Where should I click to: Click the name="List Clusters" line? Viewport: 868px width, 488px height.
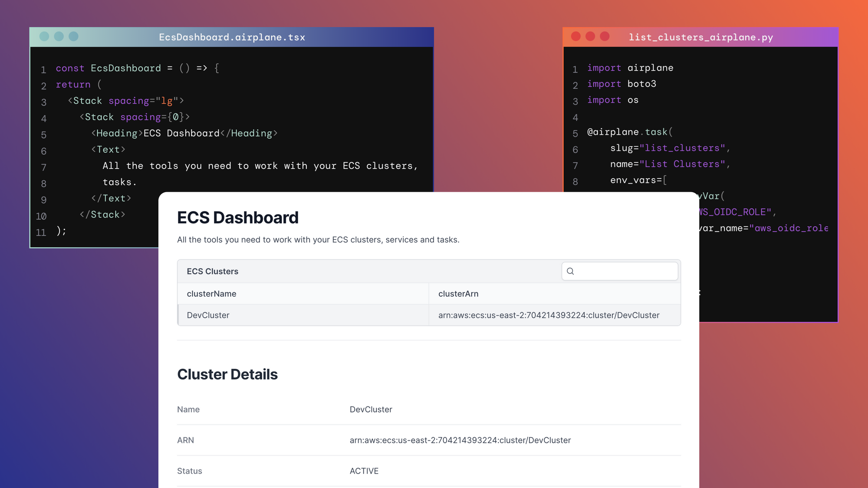coord(671,164)
